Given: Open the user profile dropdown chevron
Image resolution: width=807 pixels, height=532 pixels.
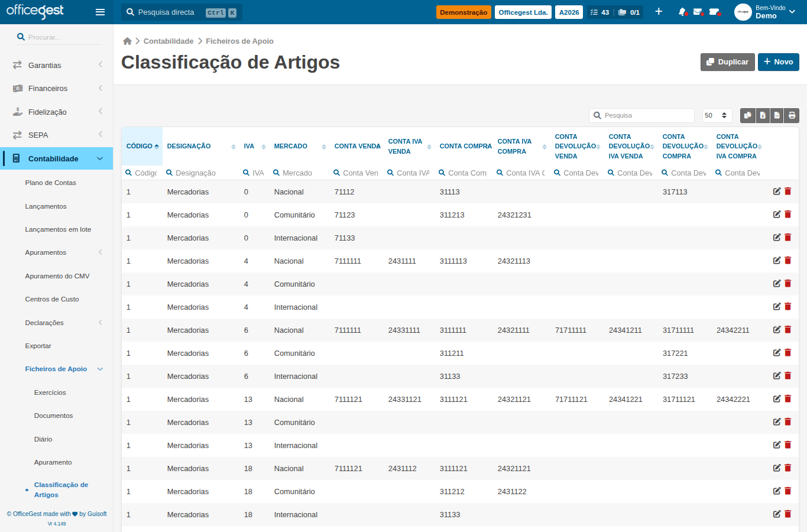Looking at the screenshot, I should click(792, 12).
